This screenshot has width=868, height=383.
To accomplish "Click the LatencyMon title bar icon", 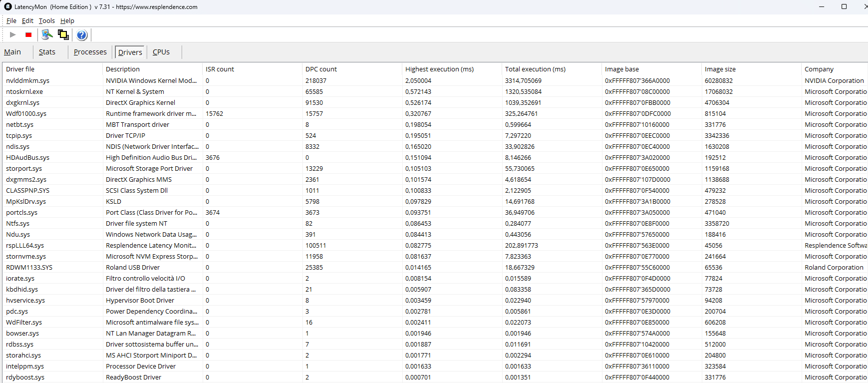I will pos(7,6).
